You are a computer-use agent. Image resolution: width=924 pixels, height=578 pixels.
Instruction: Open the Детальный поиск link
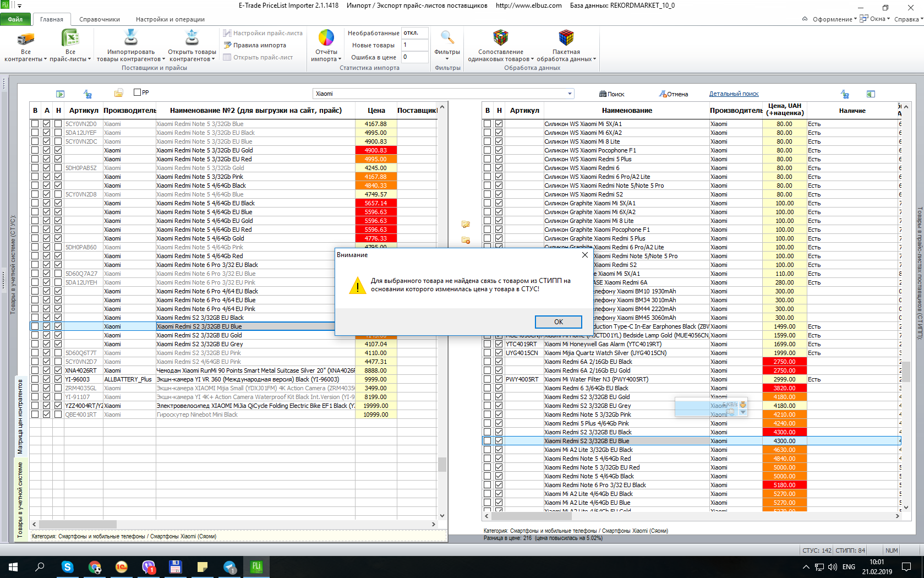click(x=734, y=94)
